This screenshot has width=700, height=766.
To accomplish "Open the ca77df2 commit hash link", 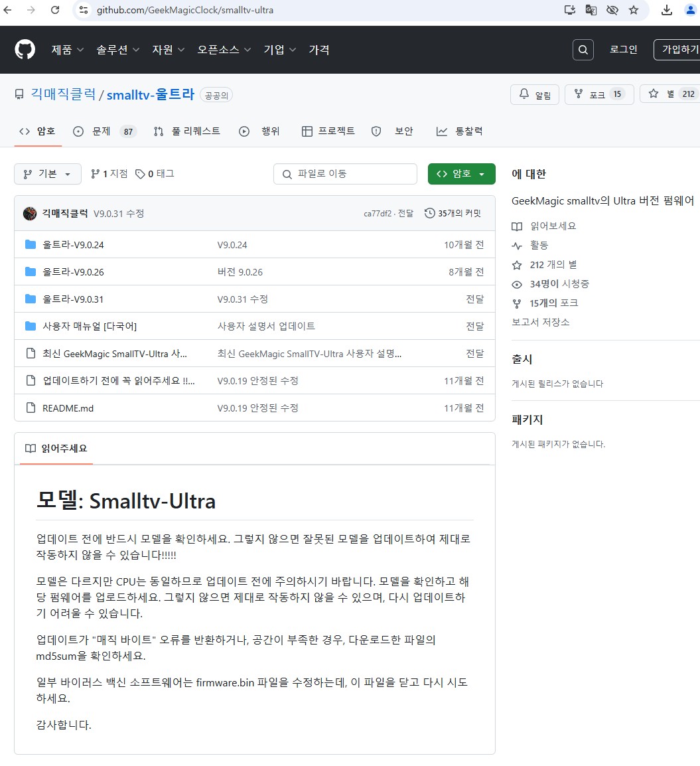I will (378, 214).
